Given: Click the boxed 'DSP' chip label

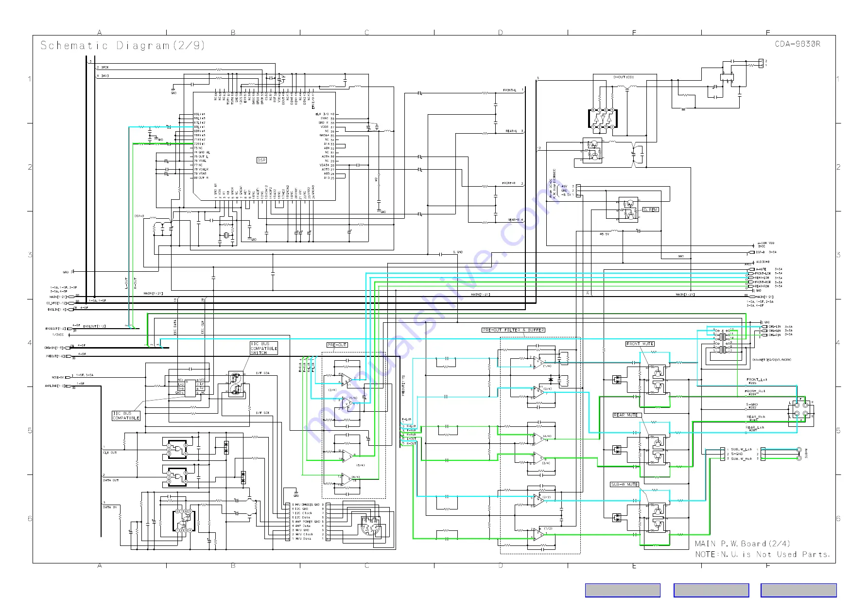Looking at the screenshot, I should [261, 160].
